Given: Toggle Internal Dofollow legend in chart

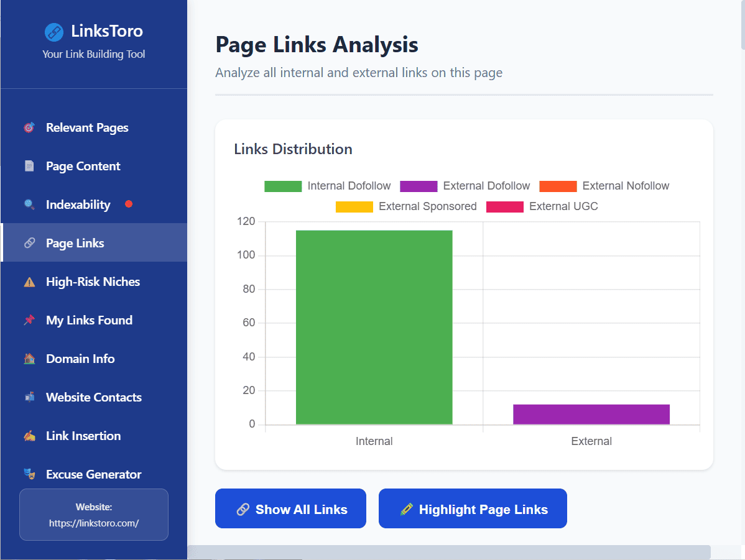Looking at the screenshot, I should coord(328,186).
